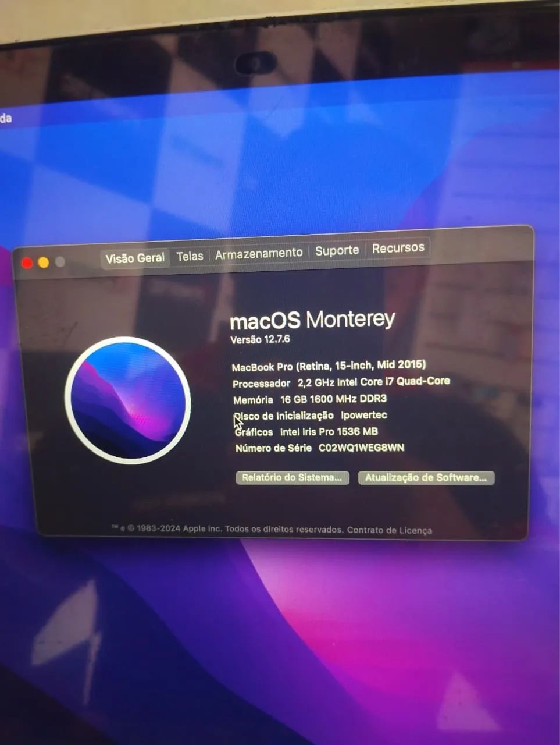Click the Processador label
Image resolution: width=560 pixels, height=745 pixels.
click(x=261, y=384)
